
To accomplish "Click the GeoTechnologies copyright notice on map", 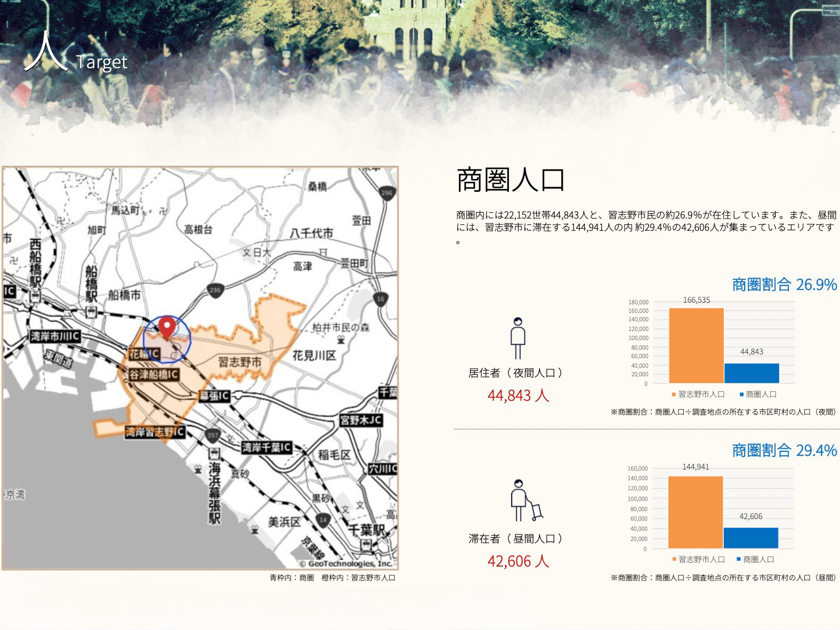I will tap(345, 563).
